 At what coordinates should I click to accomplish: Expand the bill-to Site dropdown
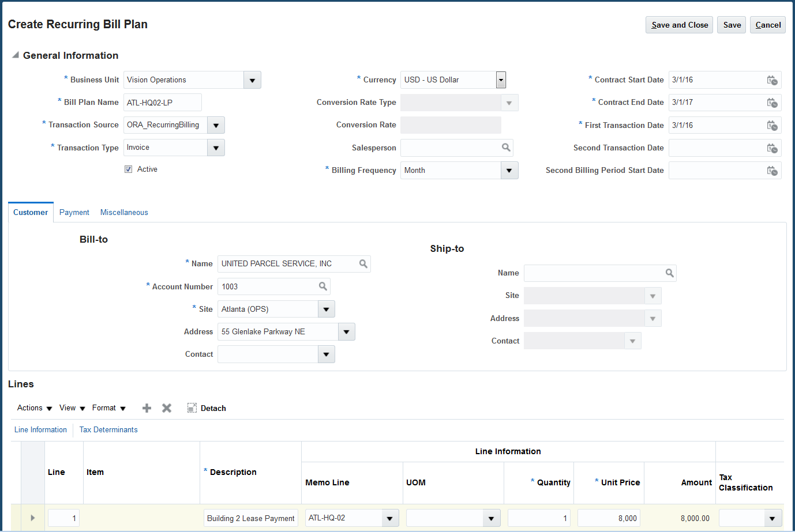point(326,309)
